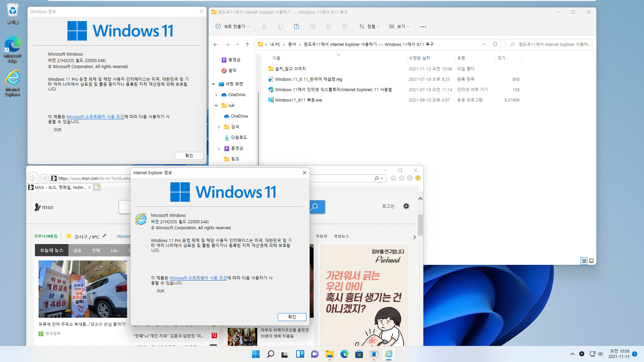Go back in File Explorer navigation
This screenshot has height=362, width=644.
216,44
